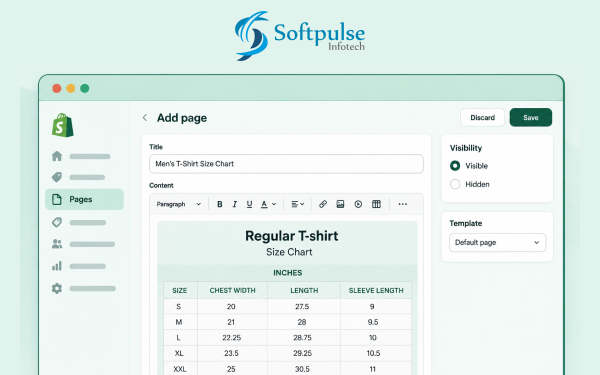The width and height of the screenshot is (600, 375).
Task: Click the INCHES table header
Action: click(x=287, y=273)
